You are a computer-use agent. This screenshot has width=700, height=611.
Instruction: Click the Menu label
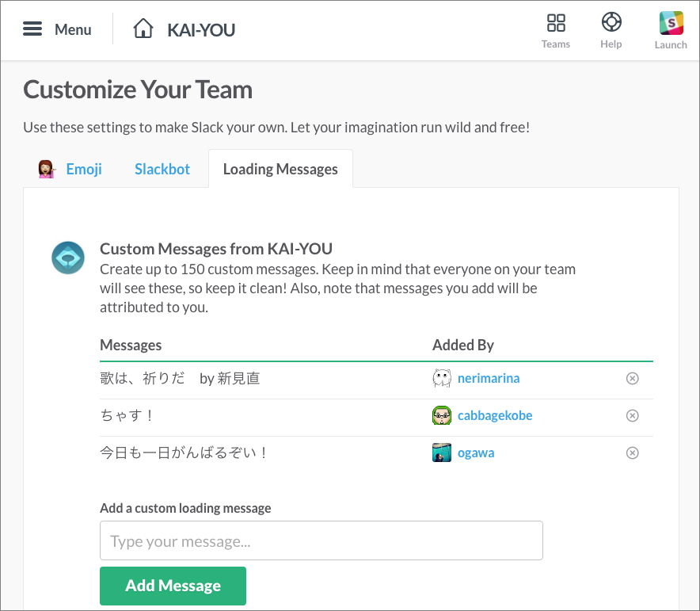(x=73, y=29)
